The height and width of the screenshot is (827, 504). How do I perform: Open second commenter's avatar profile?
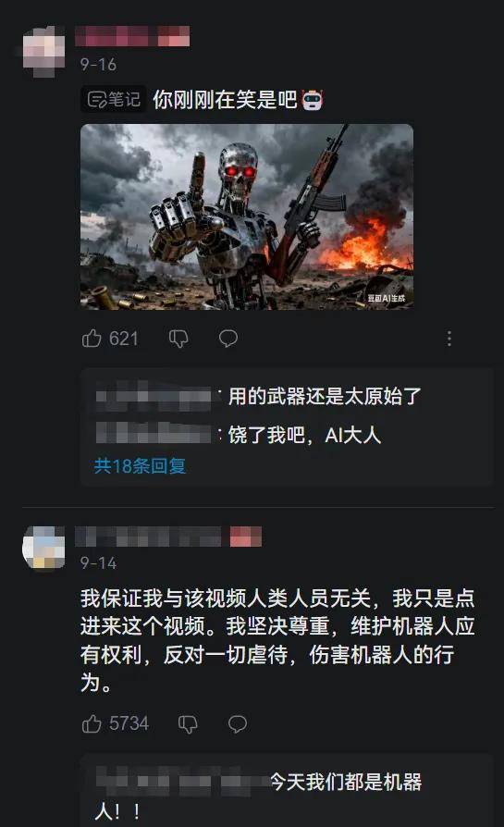(x=43, y=549)
